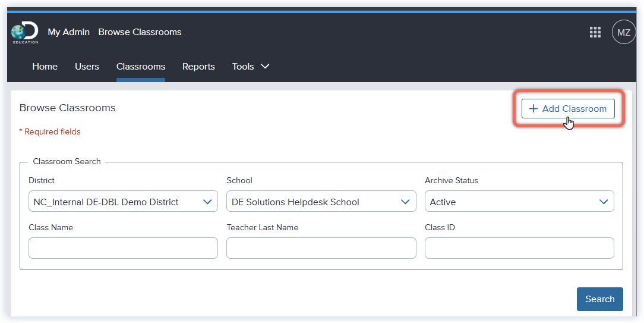Expand the Archive Status dropdown
This screenshot has height=323, width=644.
pos(519,202)
